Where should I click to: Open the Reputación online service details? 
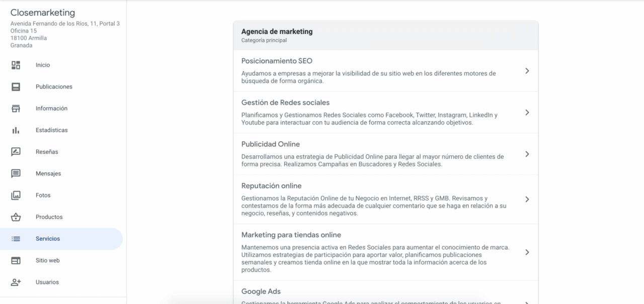coord(527,199)
